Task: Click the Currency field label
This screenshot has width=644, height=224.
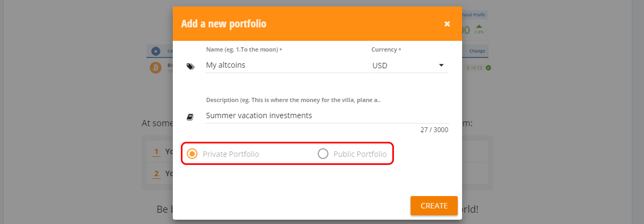Action: coord(386,49)
